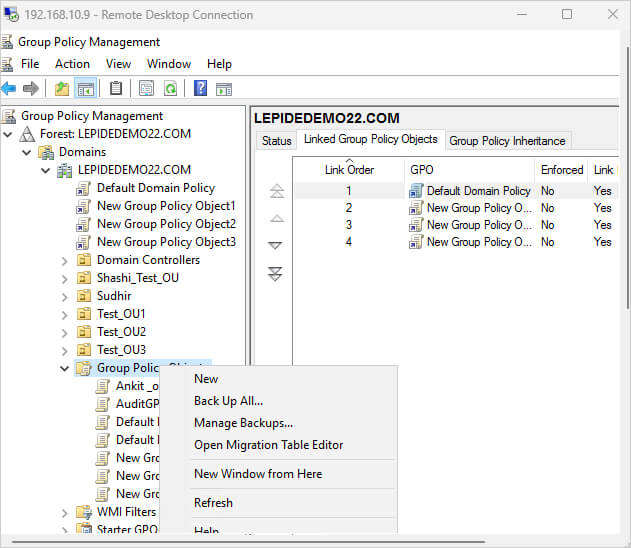Click the Group Policy Management root icon
631x548 pixels.
9,116
